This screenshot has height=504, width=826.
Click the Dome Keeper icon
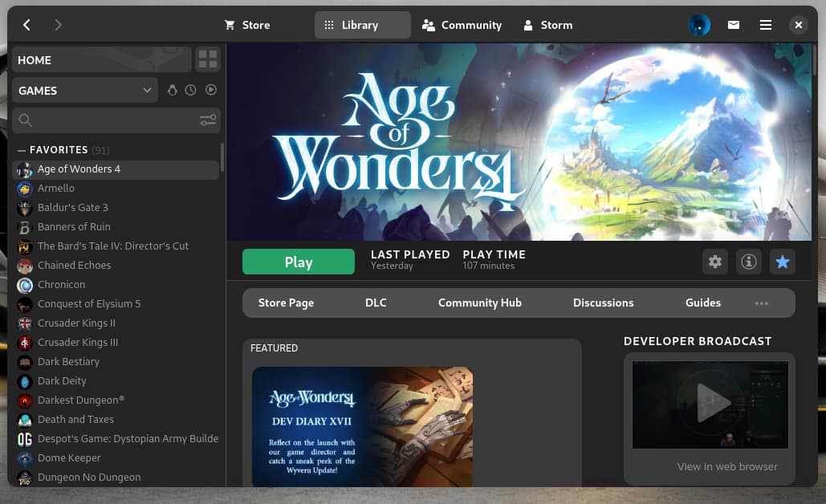25,459
